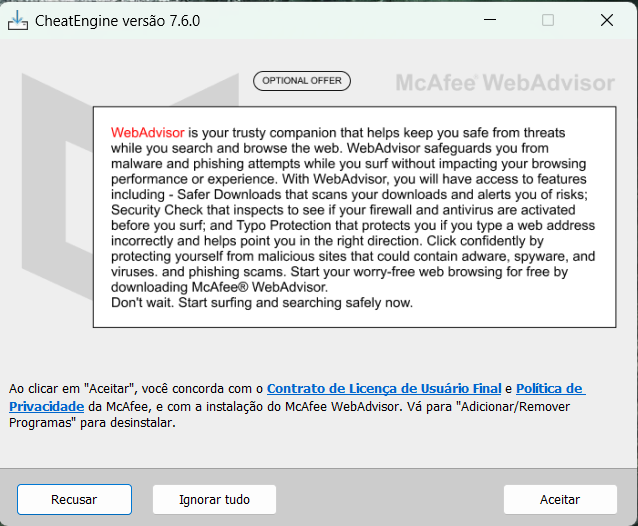Click the McAfee WebAdvisor logo header
Image resolution: width=638 pixels, height=526 pixels.
505,82
